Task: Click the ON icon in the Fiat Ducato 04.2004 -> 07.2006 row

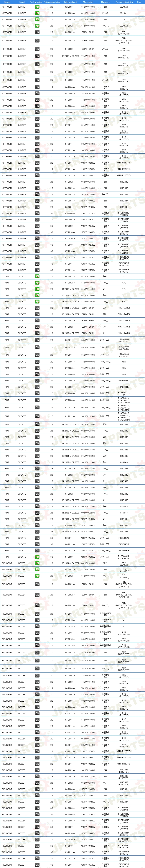Action: 37,519
